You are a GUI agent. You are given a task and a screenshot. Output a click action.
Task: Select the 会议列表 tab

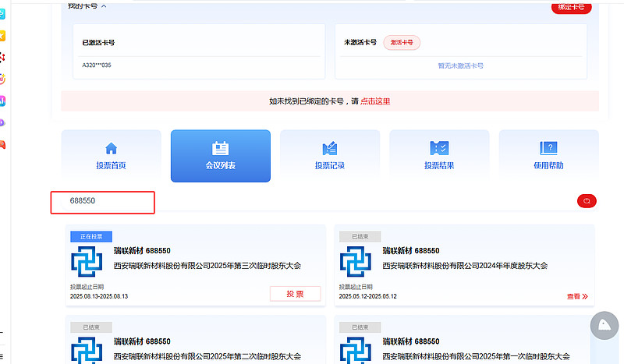(221, 156)
